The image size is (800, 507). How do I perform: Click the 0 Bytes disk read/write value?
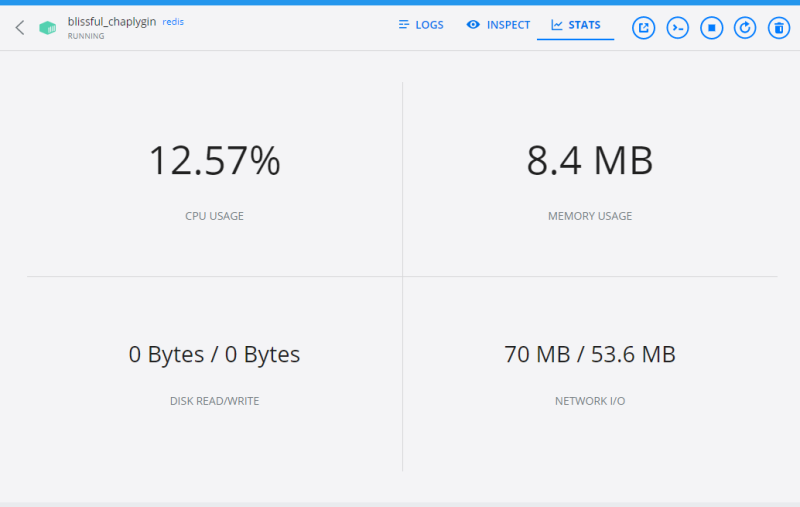pyautogui.click(x=214, y=354)
